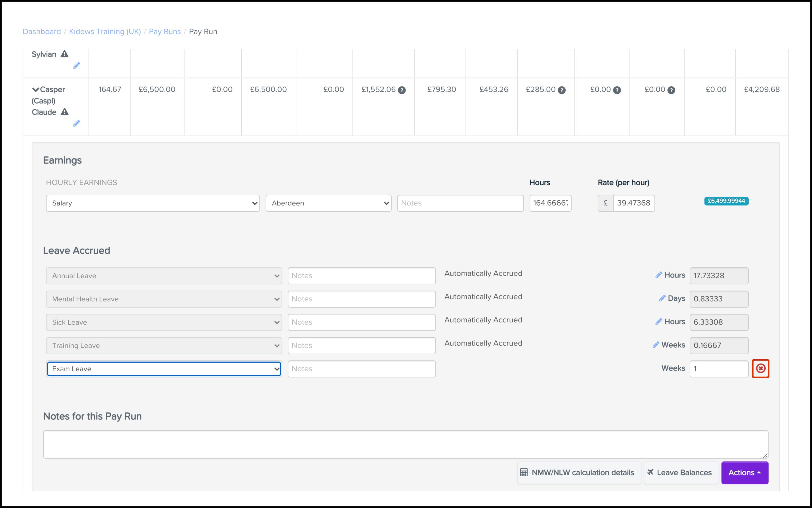812x508 pixels.
Task: Click help icon beside £1,552.06
Action: (402, 90)
